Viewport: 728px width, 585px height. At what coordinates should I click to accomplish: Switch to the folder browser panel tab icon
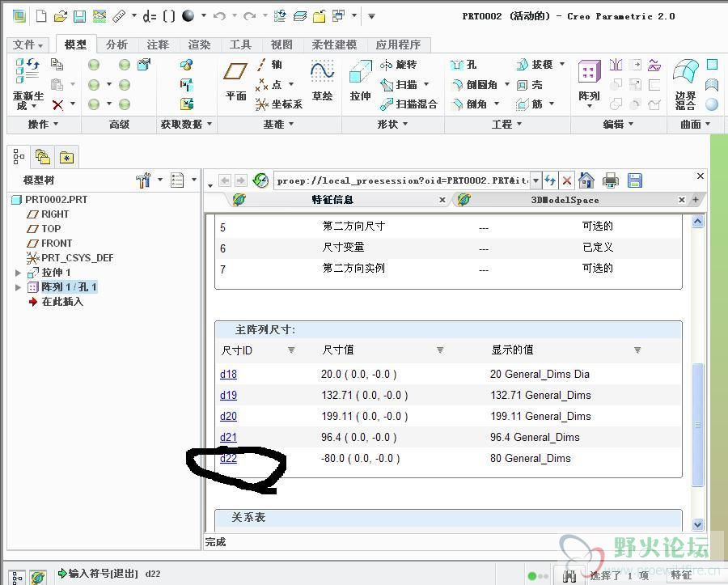point(43,157)
